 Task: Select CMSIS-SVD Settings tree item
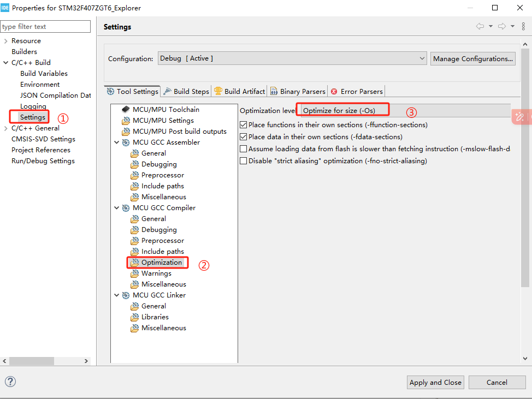click(44, 139)
